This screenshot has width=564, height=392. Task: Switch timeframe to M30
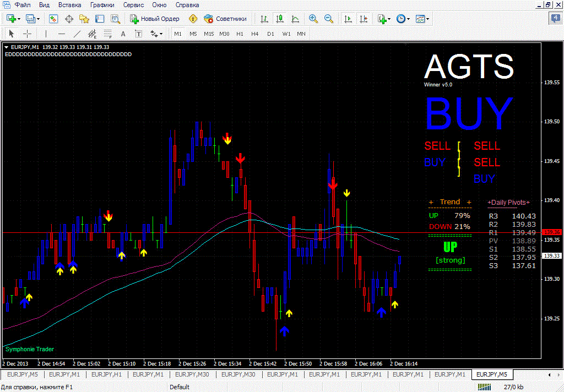pyautogui.click(x=224, y=34)
